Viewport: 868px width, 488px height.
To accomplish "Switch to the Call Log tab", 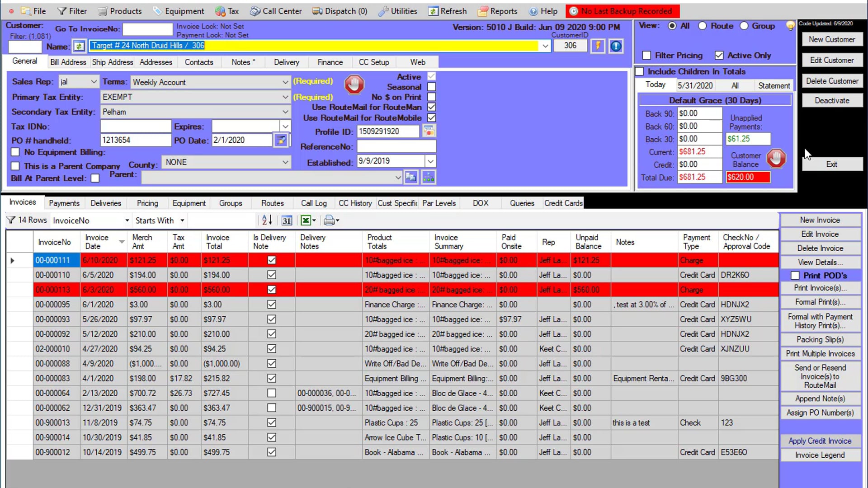I will pos(314,203).
